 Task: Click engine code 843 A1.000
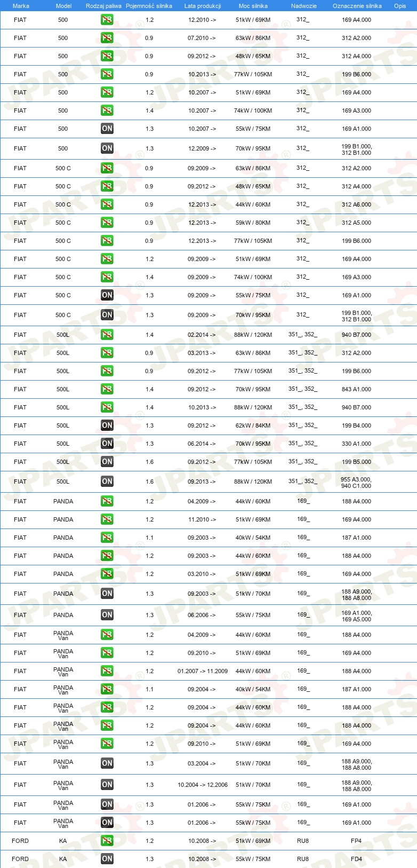[x=357, y=389]
